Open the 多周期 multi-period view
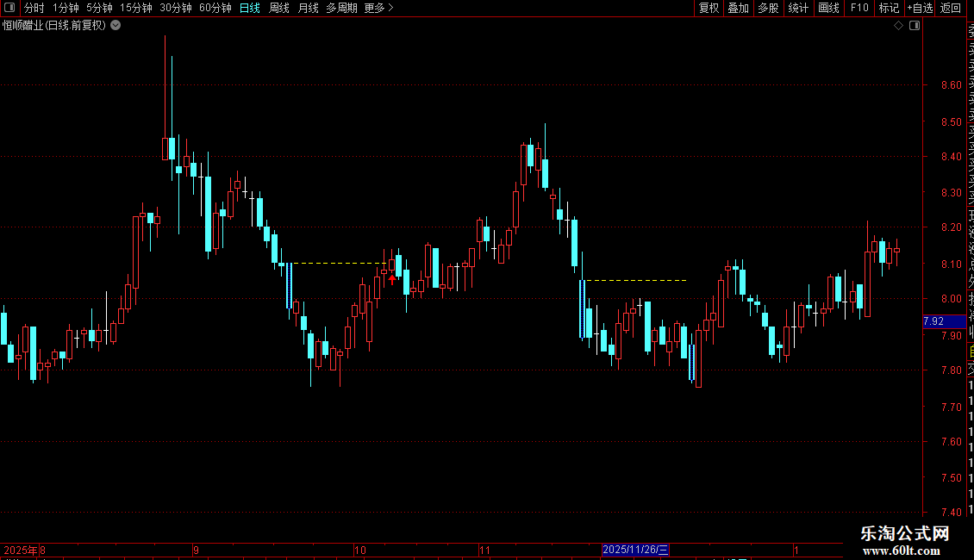Screen dimensions: 974x560 click(341, 8)
